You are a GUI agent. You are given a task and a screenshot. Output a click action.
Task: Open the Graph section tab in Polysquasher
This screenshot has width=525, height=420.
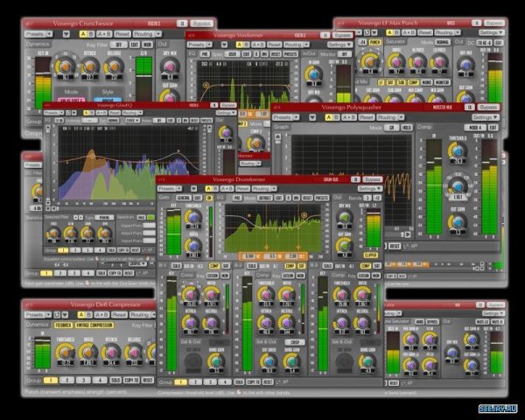tap(281, 127)
